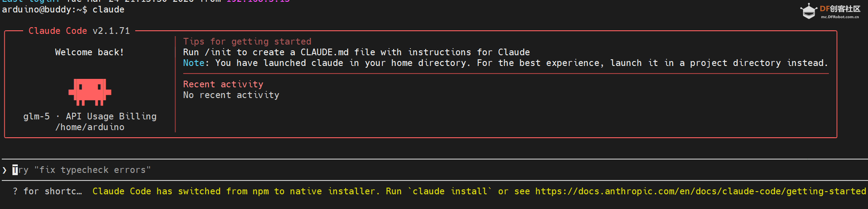Select the "Recent activity" heading
The height and width of the screenshot is (209, 868).
(223, 84)
